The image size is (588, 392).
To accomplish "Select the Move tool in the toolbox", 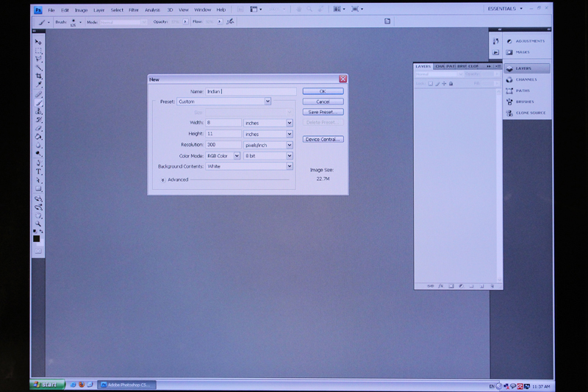I will click(x=38, y=42).
